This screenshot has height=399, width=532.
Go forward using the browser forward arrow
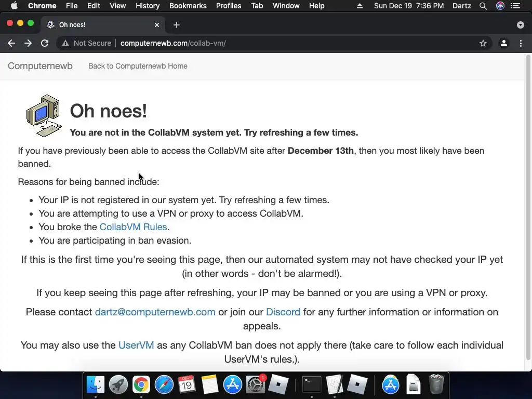pos(28,43)
